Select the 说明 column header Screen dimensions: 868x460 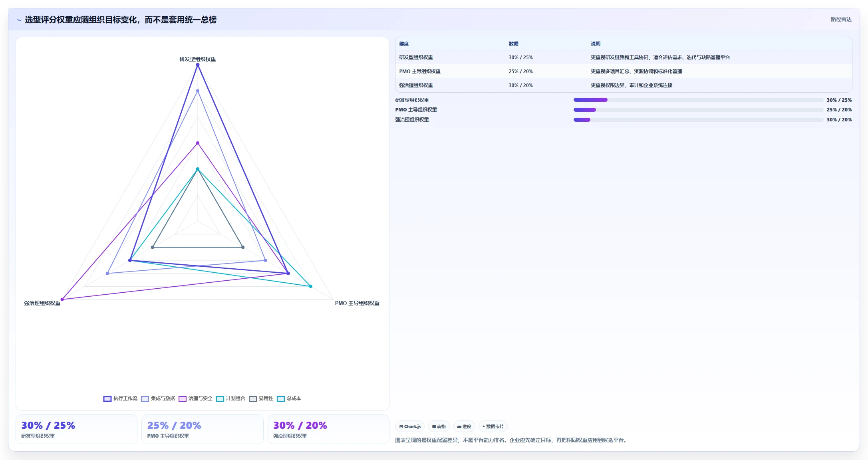click(x=596, y=44)
